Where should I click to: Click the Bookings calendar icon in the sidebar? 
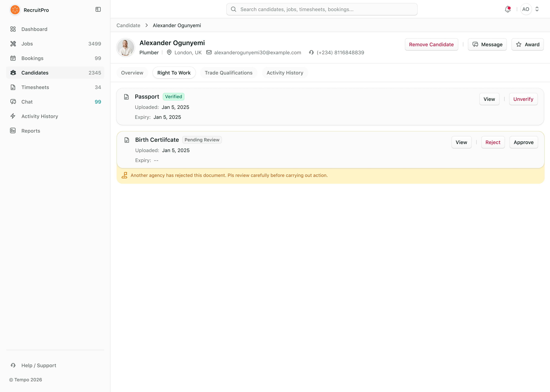click(x=13, y=58)
